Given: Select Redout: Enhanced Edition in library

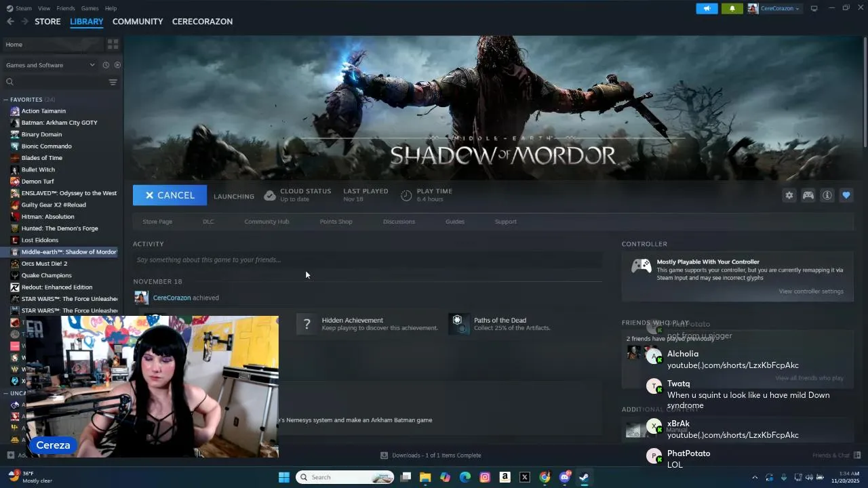Looking at the screenshot, I should (x=56, y=287).
